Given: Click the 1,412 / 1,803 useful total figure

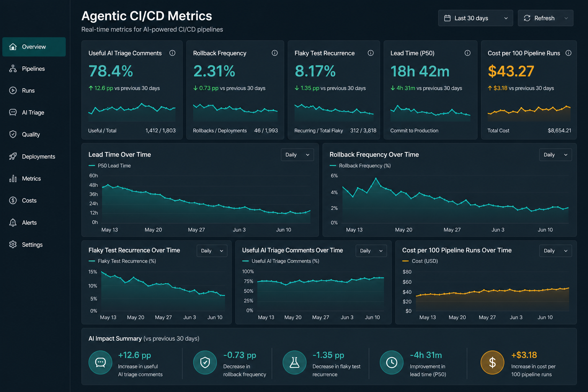Looking at the screenshot, I should (160, 131).
